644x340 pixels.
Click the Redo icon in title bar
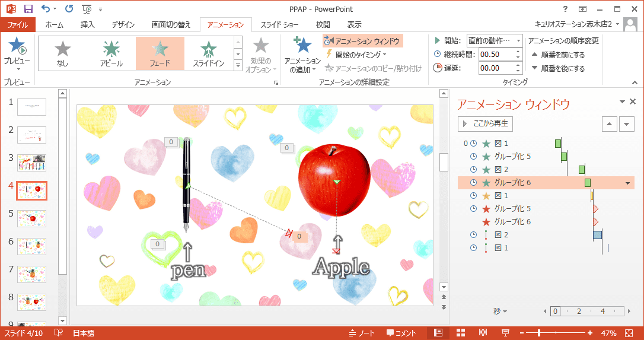pyautogui.click(x=69, y=9)
